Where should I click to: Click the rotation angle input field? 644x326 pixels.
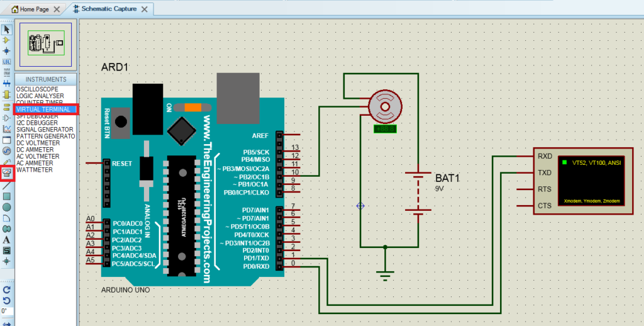(6, 311)
